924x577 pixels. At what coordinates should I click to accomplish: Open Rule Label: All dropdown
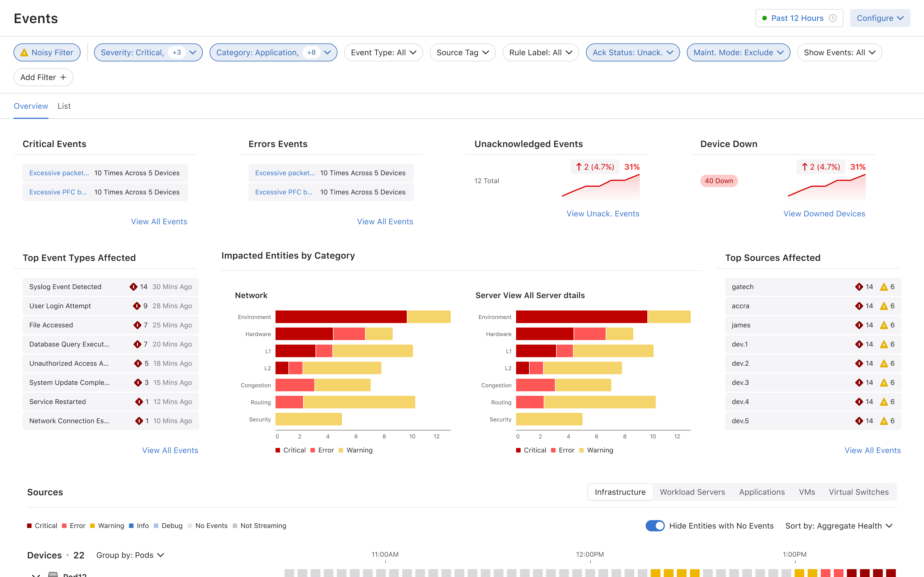[541, 53]
